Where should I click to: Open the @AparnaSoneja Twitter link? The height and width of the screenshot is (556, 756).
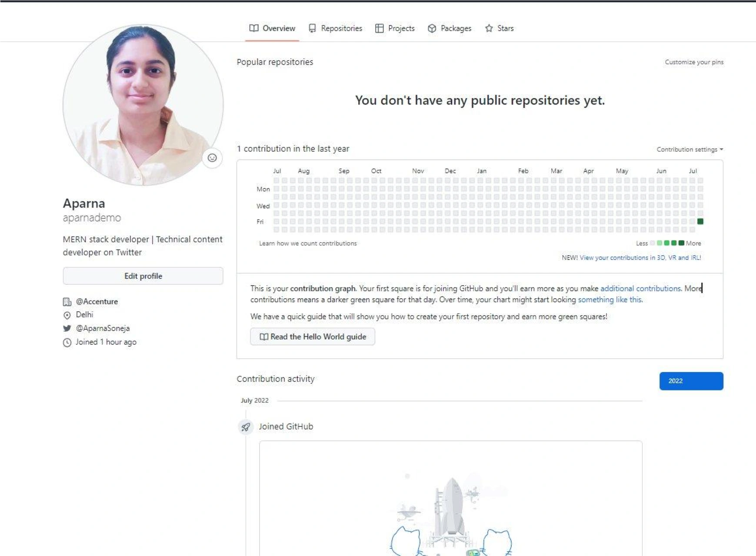pos(103,328)
